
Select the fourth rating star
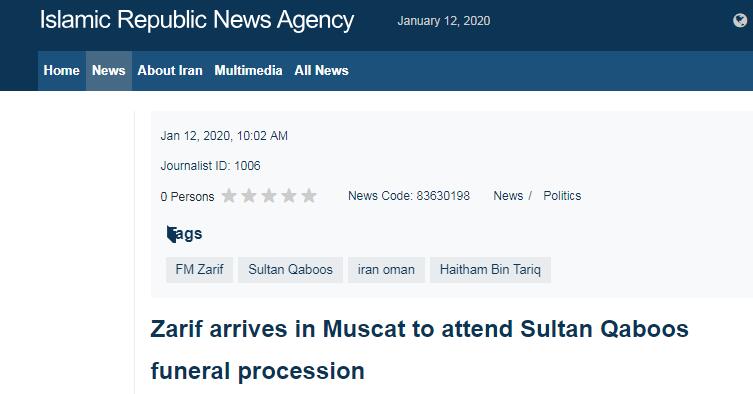click(x=289, y=196)
